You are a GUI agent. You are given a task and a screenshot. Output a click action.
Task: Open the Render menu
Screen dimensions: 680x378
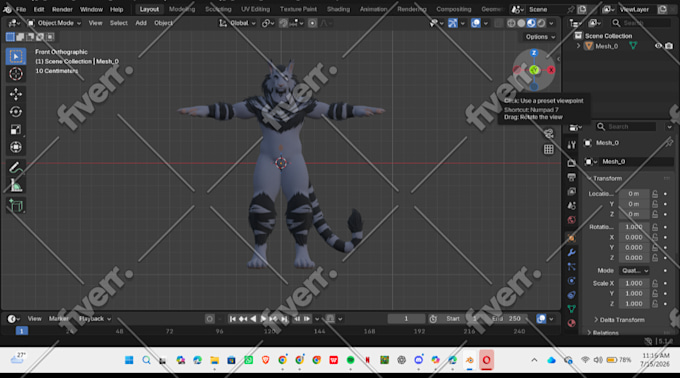62,9
